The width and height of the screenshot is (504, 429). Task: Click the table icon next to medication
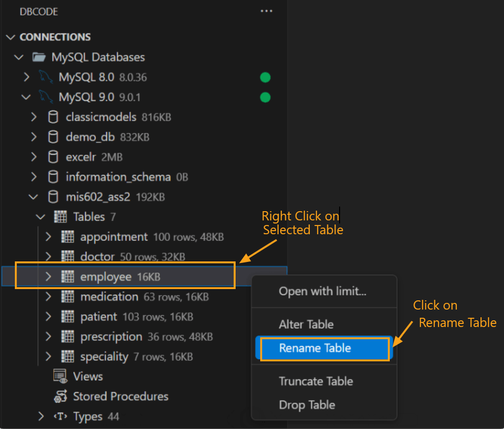[x=67, y=296]
